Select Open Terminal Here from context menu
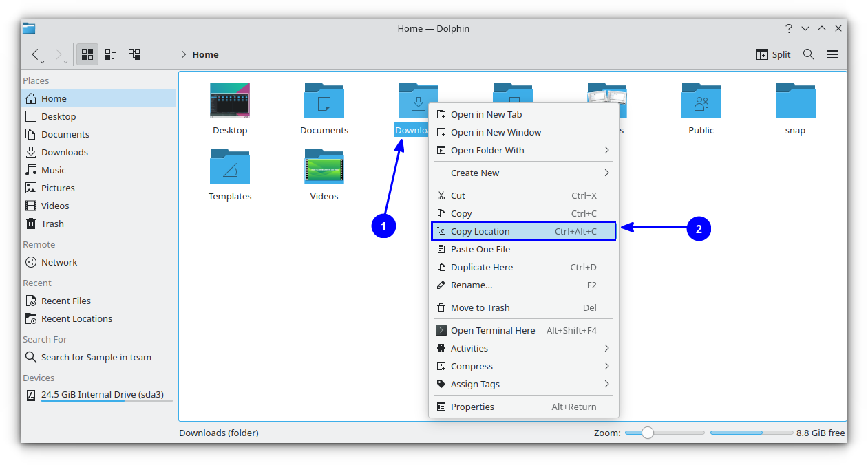 (492, 330)
